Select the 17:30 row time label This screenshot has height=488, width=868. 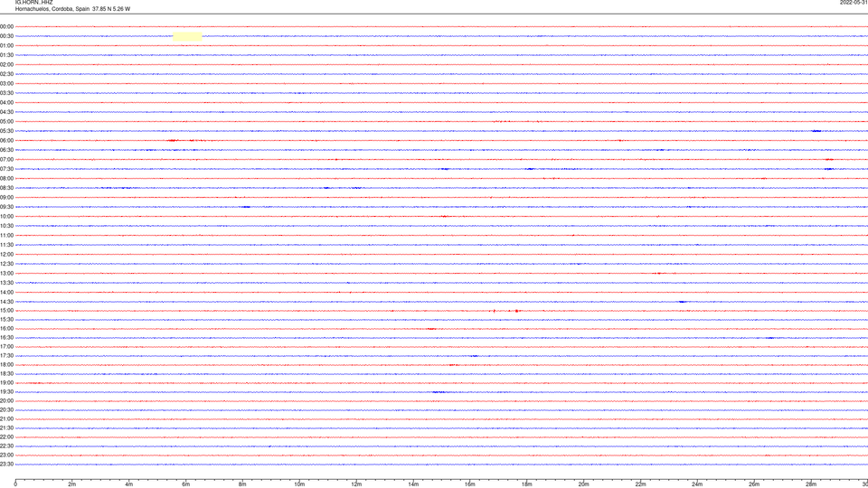(x=6, y=356)
